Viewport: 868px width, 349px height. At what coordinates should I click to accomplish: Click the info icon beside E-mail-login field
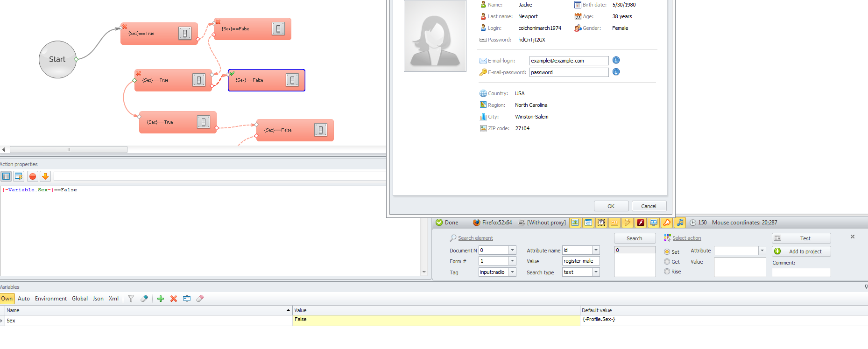point(616,60)
